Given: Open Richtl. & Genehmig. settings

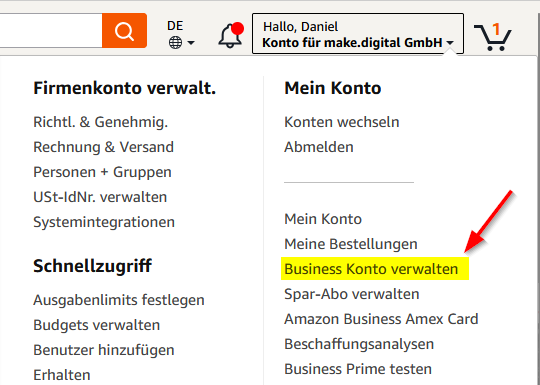Looking at the screenshot, I should [x=101, y=122].
